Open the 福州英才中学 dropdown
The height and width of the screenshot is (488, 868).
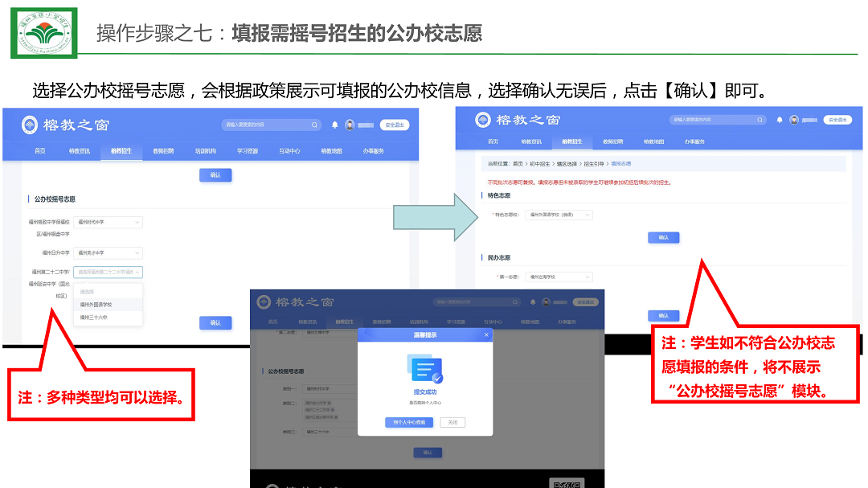[x=108, y=252]
